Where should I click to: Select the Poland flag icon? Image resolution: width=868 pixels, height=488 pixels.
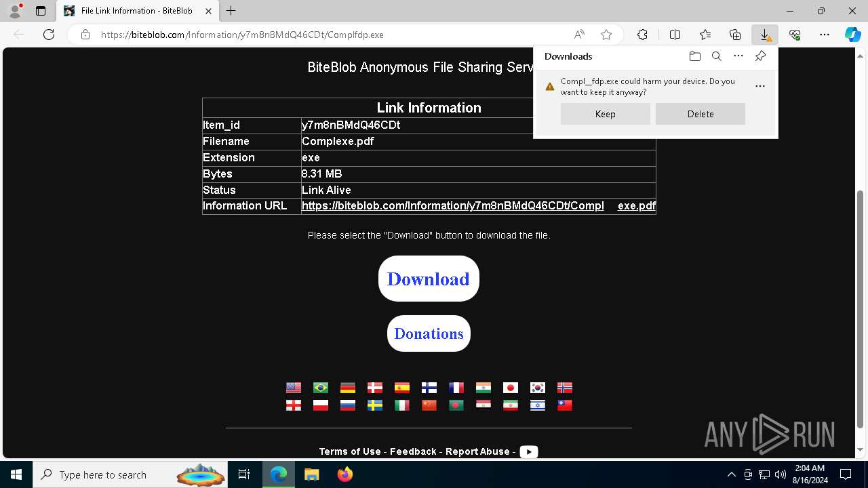321,405
